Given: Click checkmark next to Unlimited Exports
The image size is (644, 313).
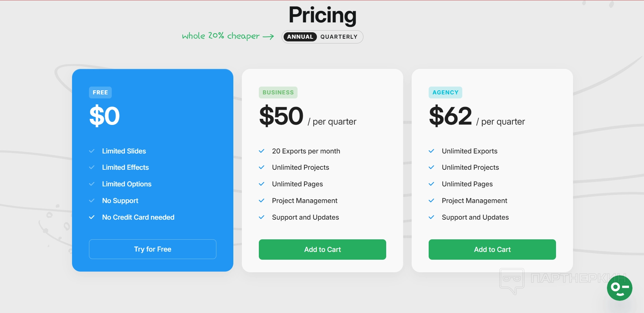Looking at the screenshot, I should click(x=431, y=151).
